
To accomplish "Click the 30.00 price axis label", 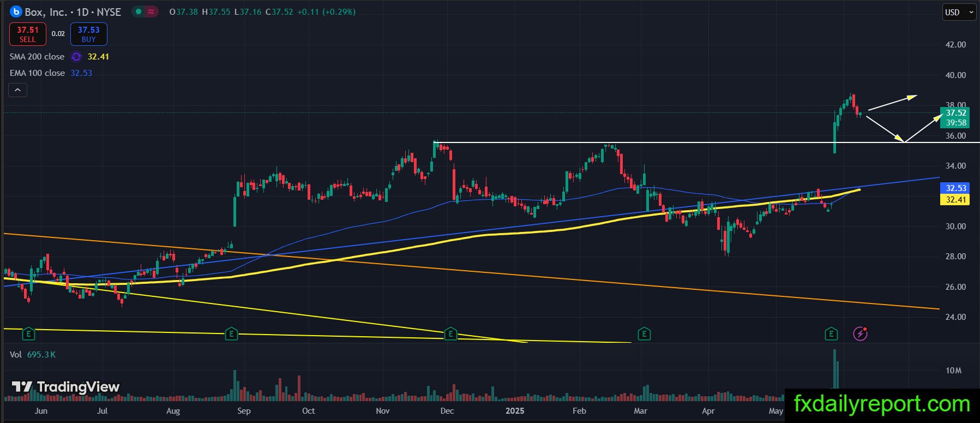I will pyautogui.click(x=955, y=227).
